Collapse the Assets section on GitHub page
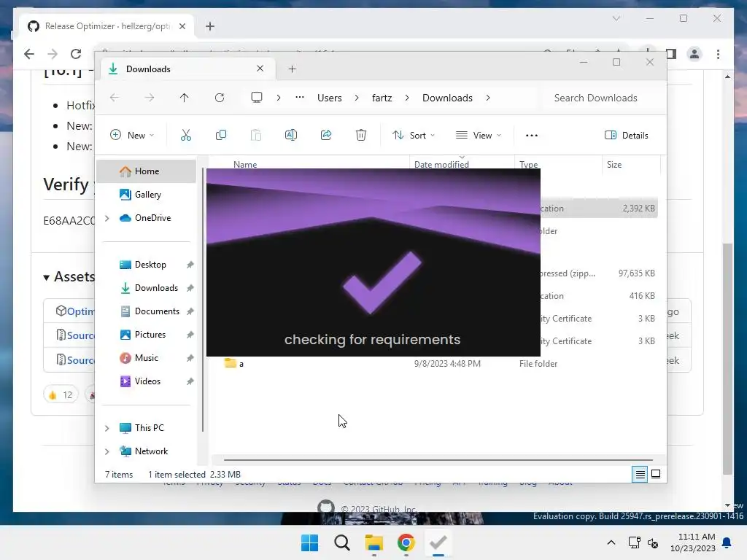 coord(46,278)
